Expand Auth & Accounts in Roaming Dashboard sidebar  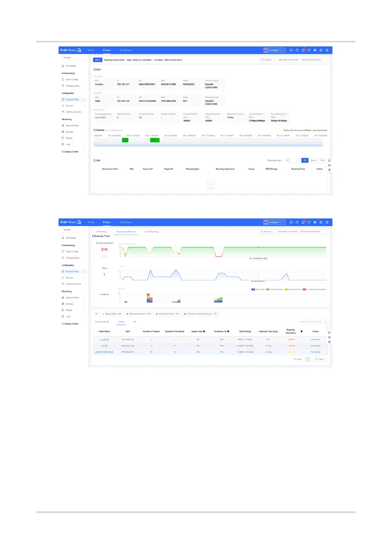pos(73,284)
